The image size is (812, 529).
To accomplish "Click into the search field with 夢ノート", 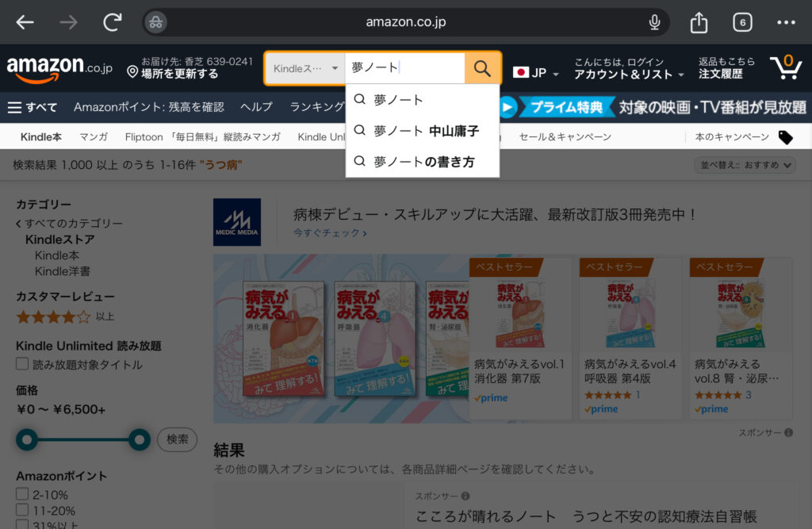I will (x=405, y=68).
